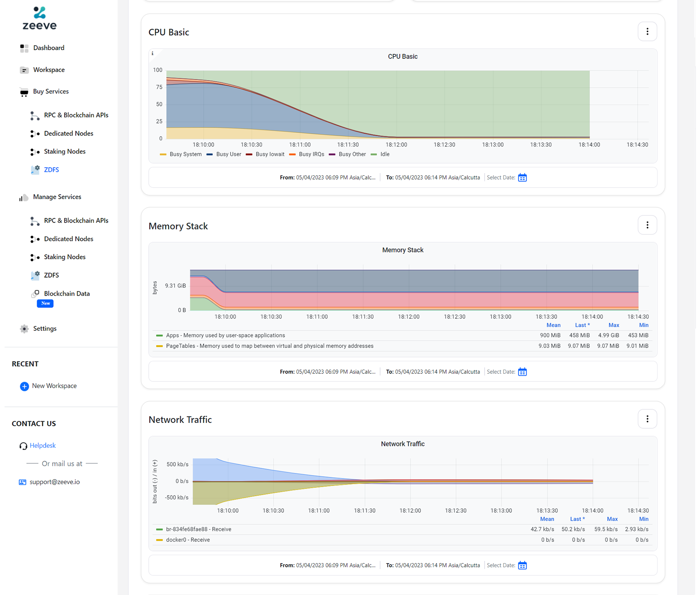This screenshot has height=595, width=700.
Task: Open Dedicated Nodes under Buy Services
Action: point(68,133)
